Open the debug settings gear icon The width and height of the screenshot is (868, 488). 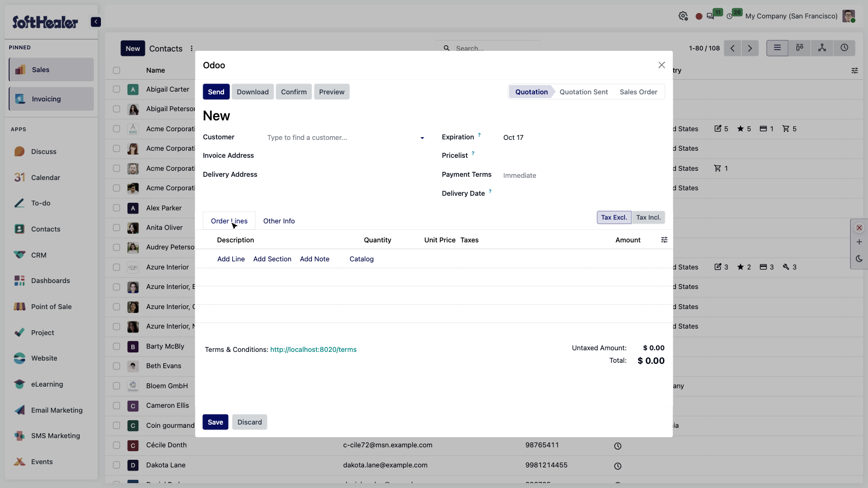tap(683, 16)
